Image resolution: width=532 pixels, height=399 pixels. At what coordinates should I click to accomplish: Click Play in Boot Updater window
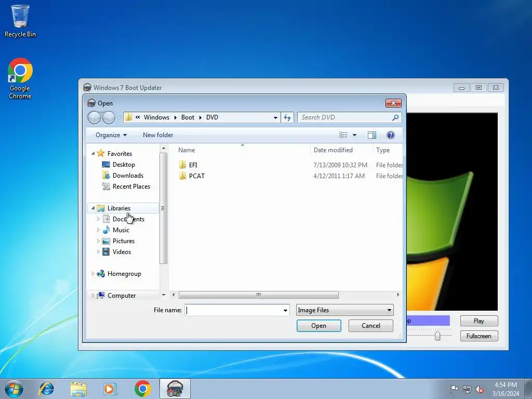click(478, 321)
